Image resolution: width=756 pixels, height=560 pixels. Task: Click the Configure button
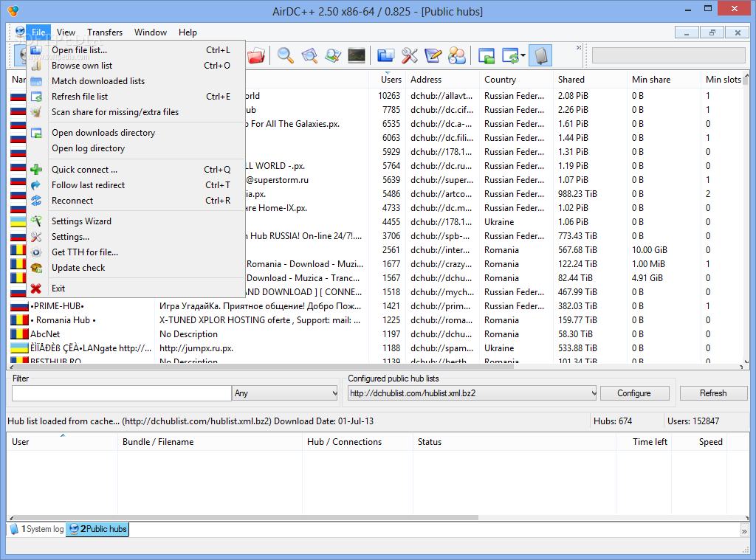(634, 393)
